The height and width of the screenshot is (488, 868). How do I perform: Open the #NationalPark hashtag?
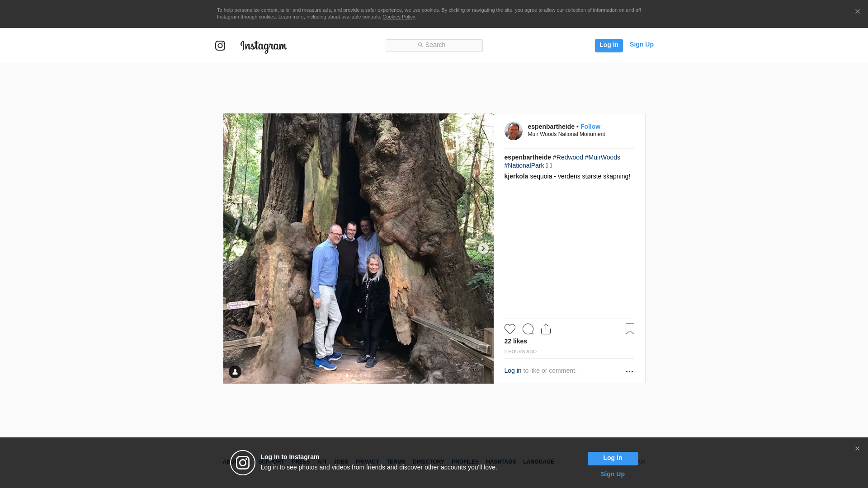tap(524, 165)
